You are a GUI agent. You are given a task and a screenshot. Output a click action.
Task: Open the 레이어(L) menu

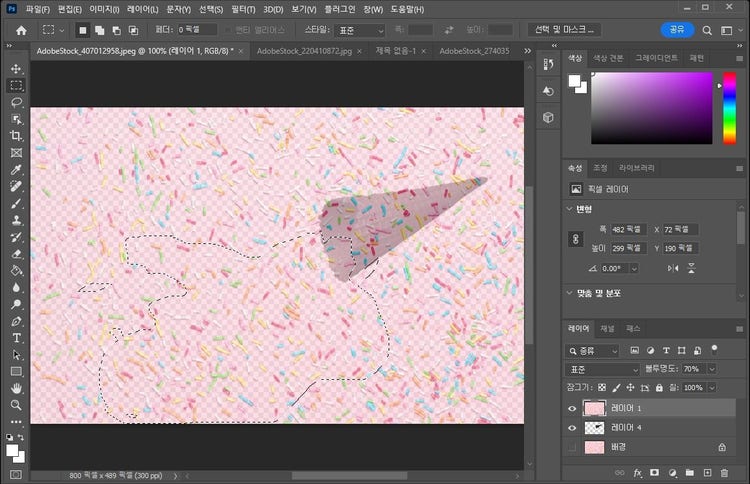pos(143,9)
